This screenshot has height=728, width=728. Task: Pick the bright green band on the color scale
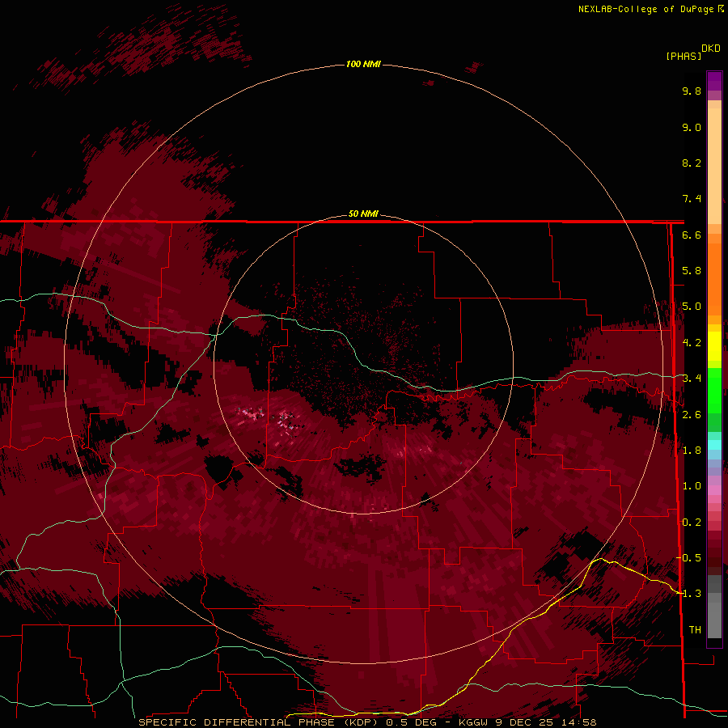[714, 389]
